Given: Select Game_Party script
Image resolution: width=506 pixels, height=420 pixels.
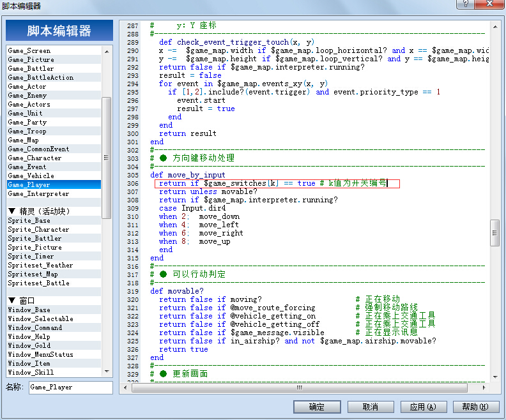Looking at the screenshot, I should pos(54,122).
